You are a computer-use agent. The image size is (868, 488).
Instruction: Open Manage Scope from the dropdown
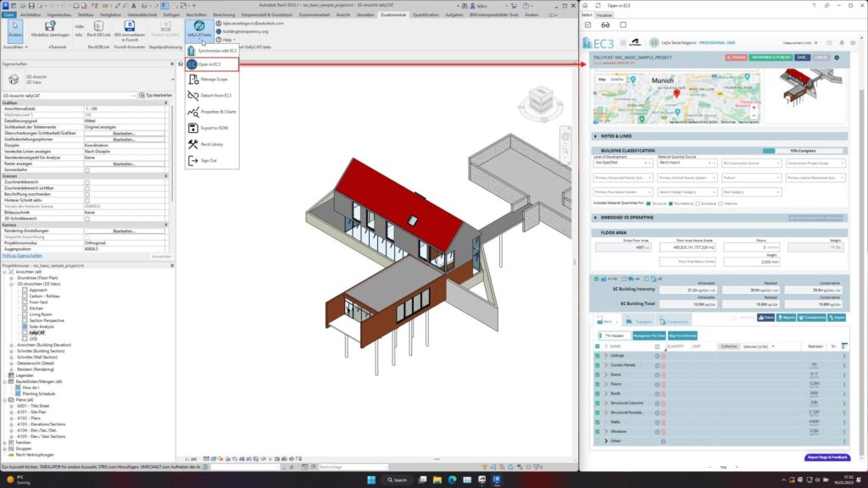tap(212, 79)
